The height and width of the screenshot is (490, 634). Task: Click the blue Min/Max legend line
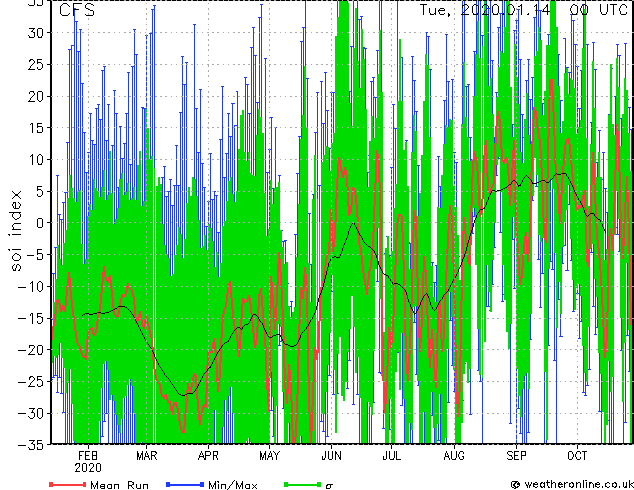[185, 484]
